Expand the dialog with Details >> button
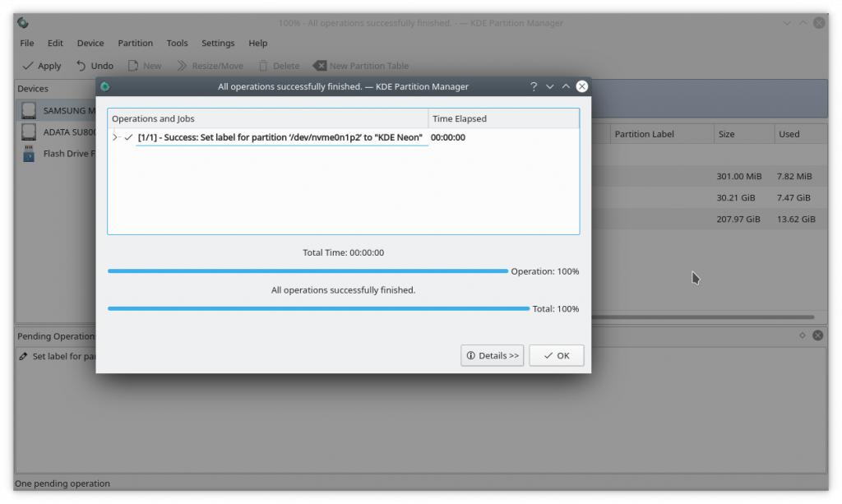 (x=493, y=355)
